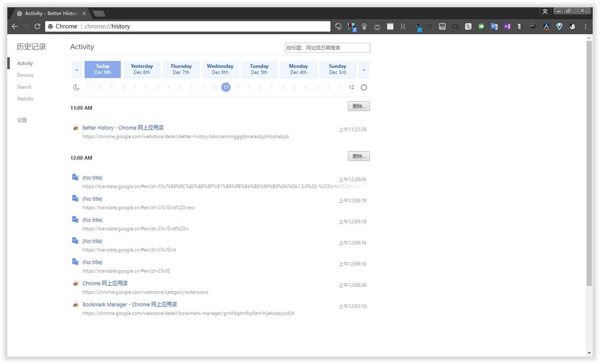Click the Better History entry's favicon
The image size is (600, 364).
[76, 128]
